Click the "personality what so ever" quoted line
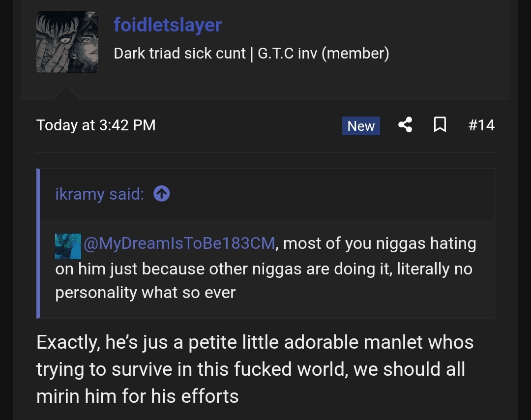 146,293
